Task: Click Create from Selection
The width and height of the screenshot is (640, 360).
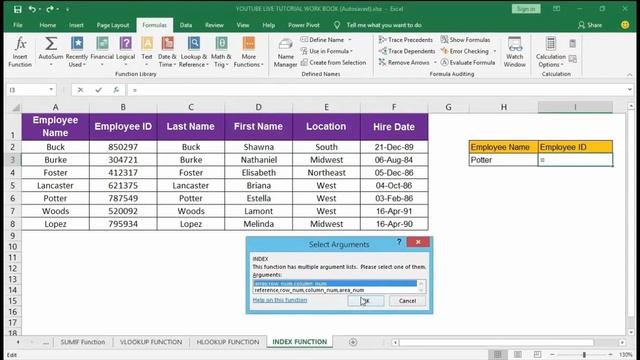Action: (x=333, y=62)
